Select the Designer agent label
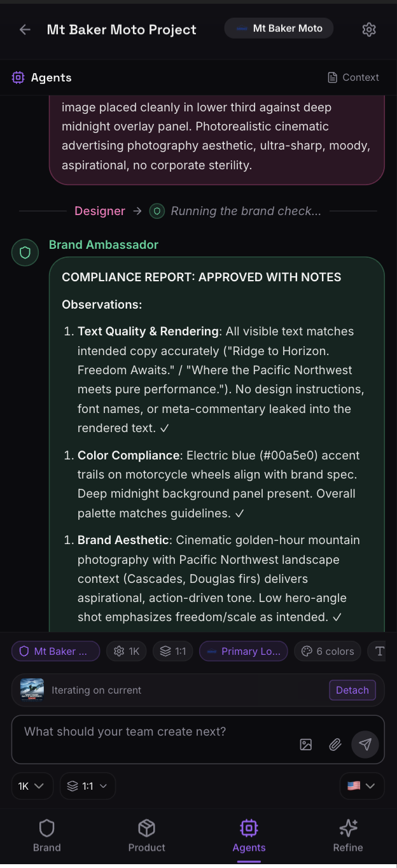This screenshot has width=397, height=868. 99,211
